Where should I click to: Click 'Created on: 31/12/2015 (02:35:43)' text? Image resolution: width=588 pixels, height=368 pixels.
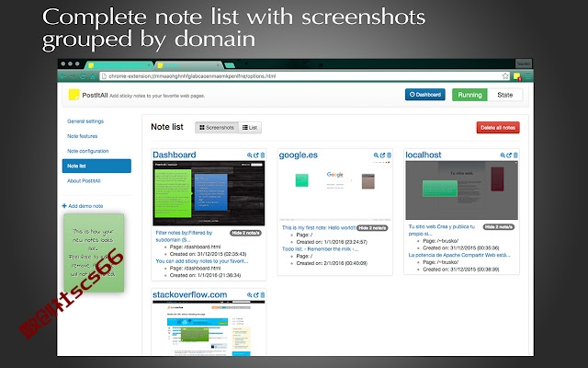(x=208, y=254)
